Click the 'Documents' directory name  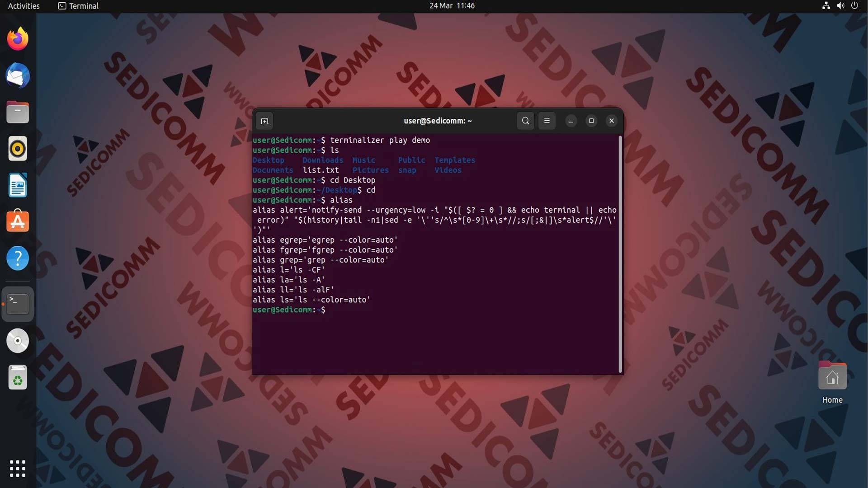pyautogui.click(x=273, y=170)
